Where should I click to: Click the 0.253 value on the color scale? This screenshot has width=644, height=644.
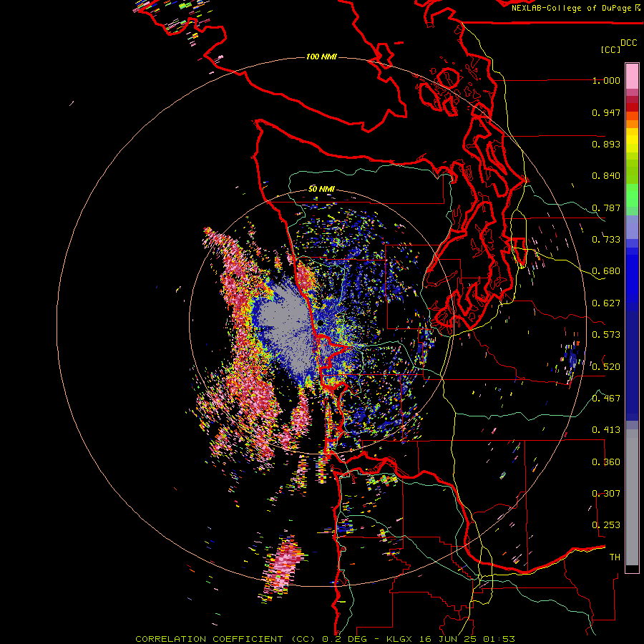click(606, 525)
